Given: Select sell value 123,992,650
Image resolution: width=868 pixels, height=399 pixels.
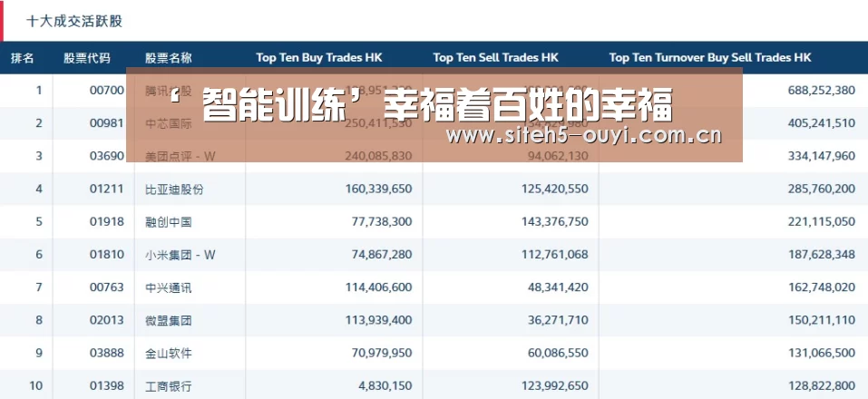Looking at the screenshot, I should [x=555, y=385].
